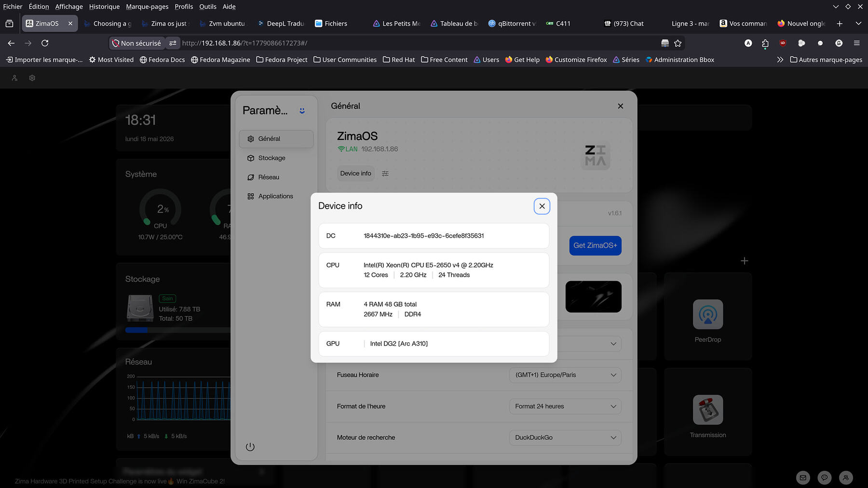Image resolution: width=868 pixels, height=488 pixels.
Task: Click the CPU usage gauge
Action: coord(160,209)
